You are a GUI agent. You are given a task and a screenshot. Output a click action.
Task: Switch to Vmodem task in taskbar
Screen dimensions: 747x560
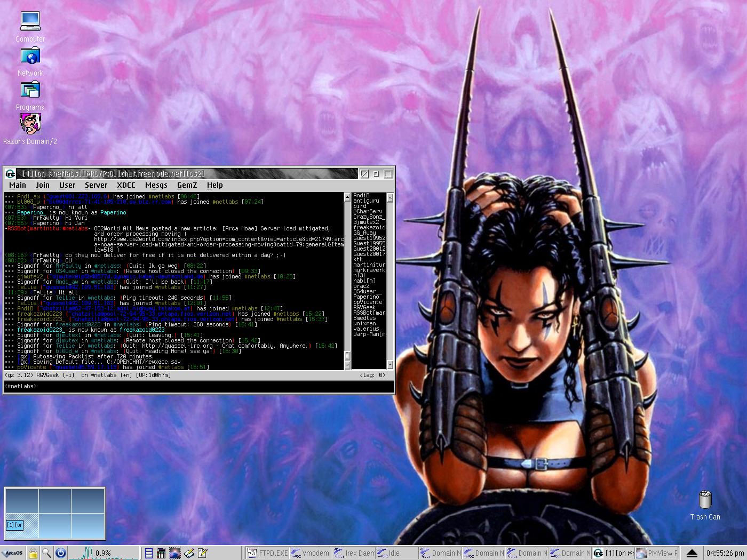click(x=311, y=553)
